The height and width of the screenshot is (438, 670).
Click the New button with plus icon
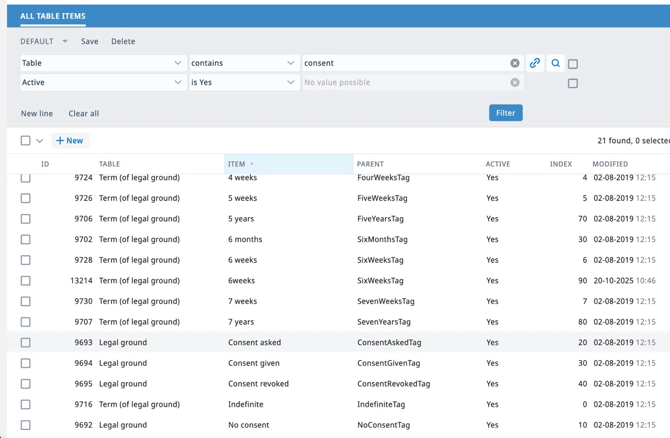70,141
